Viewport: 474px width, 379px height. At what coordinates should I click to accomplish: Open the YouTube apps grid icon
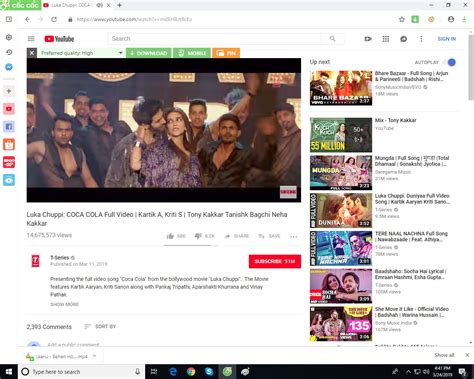click(386, 39)
